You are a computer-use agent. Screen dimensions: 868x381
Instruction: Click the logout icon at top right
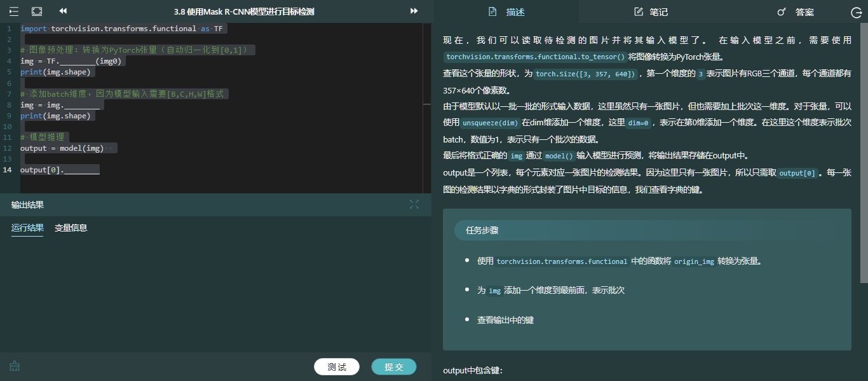(856, 12)
